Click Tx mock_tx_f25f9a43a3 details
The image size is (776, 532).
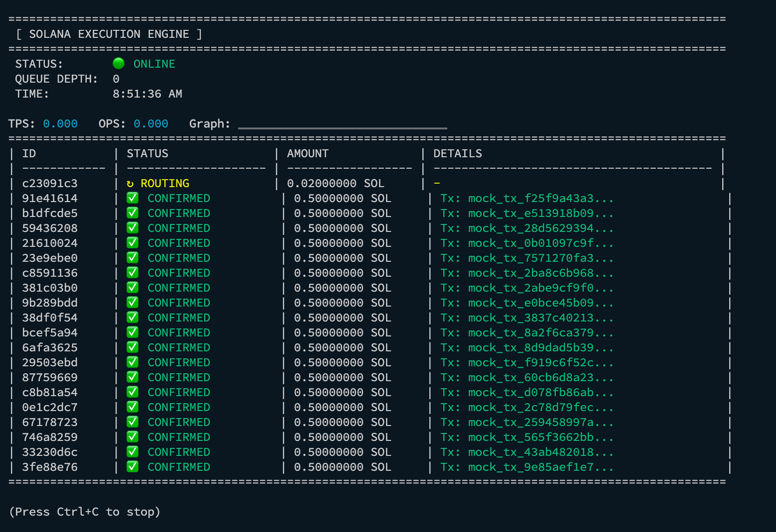pyautogui.click(x=527, y=198)
